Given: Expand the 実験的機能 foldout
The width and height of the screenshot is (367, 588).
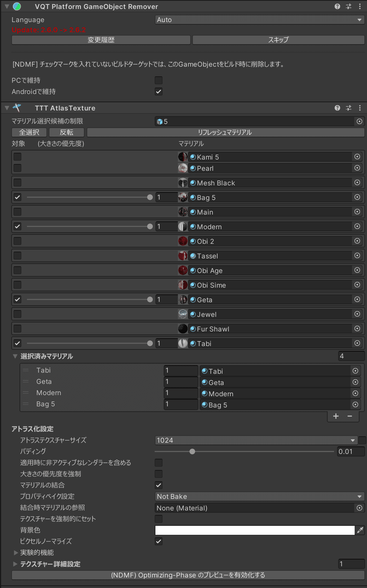Looking at the screenshot, I should [16, 552].
